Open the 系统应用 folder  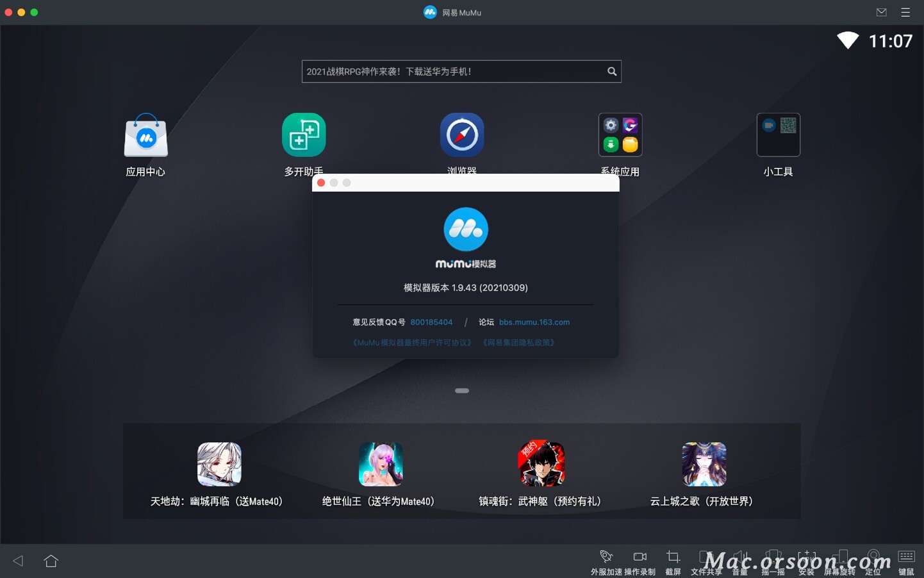(620, 135)
